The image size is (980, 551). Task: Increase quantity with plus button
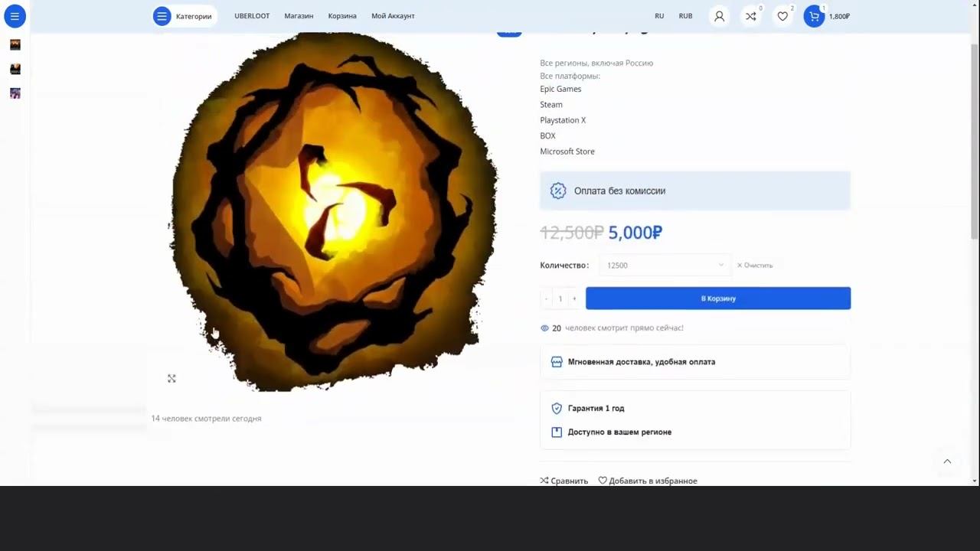[574, 298]
